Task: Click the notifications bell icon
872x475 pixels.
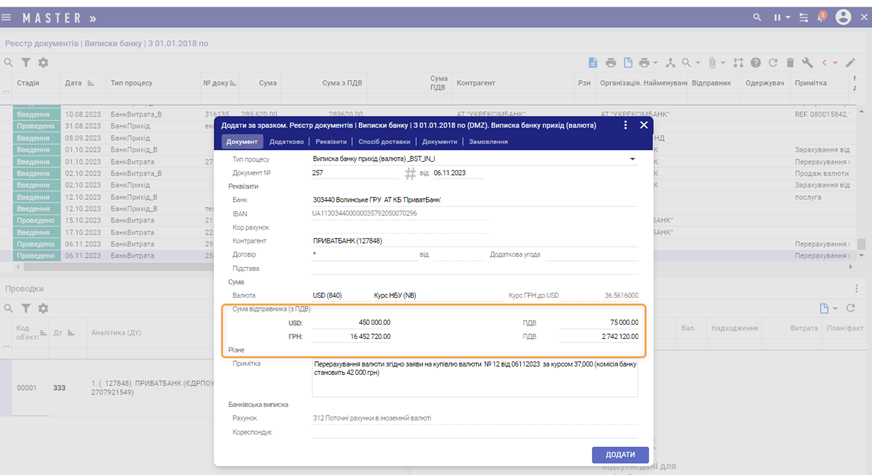Action: (x=822, y=17)
